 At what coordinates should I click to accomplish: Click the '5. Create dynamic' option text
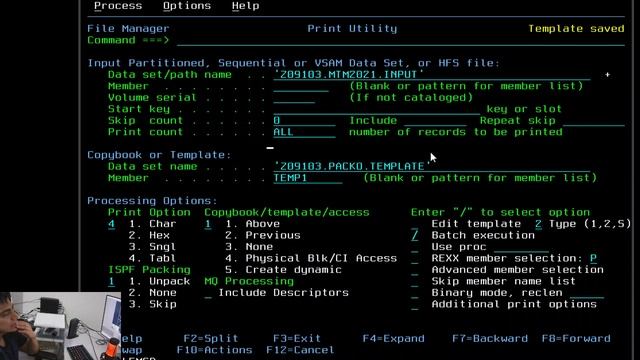point(283,269)
